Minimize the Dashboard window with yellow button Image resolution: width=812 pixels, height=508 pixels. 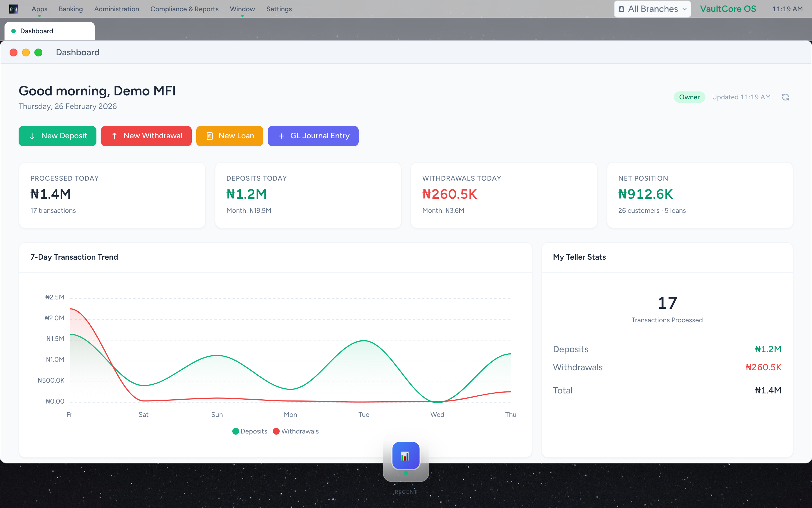(26, 52)
